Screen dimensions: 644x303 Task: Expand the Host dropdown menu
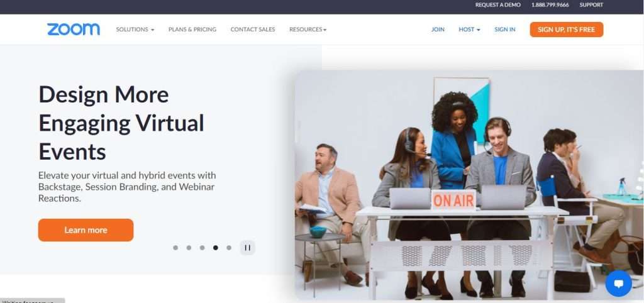[x=469, y=30]
